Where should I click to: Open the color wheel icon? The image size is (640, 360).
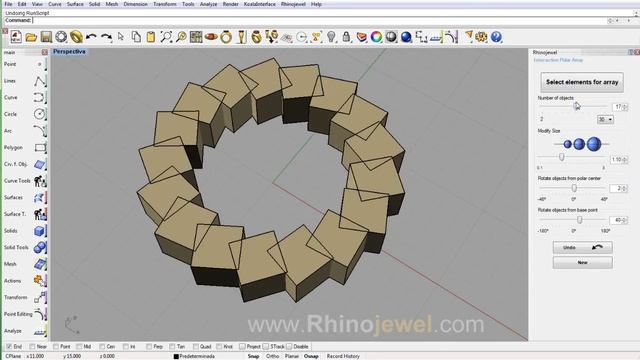pos(376,37)
